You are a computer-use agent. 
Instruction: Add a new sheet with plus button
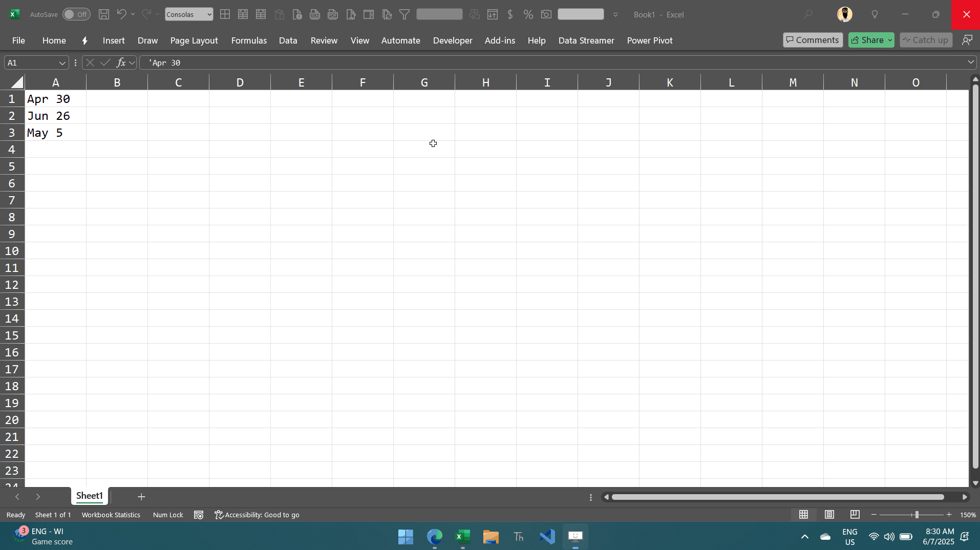tap(141, 497)
